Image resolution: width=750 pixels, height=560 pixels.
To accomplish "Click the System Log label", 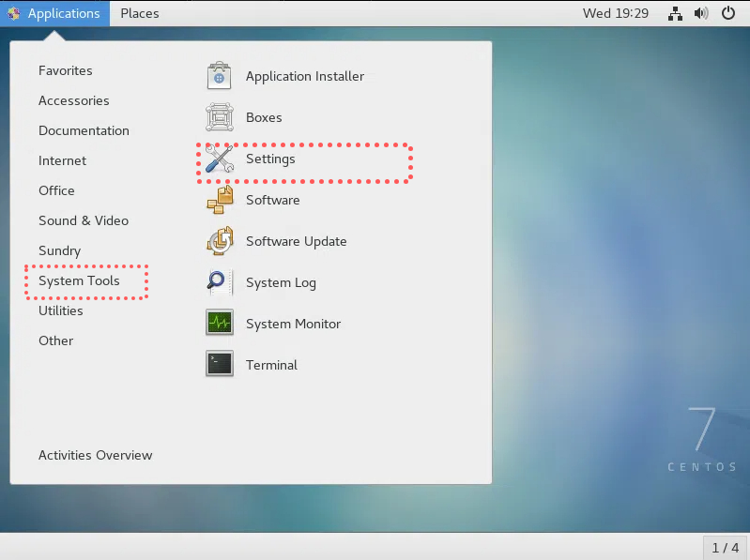I will click(x=282, y=283).
